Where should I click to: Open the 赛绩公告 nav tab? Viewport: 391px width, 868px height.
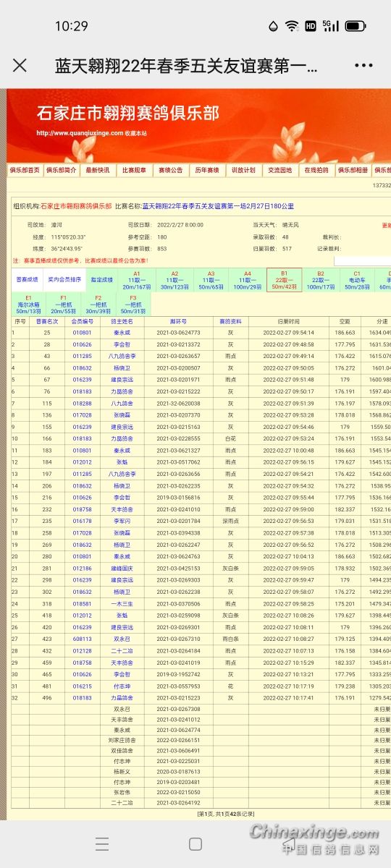171,171
